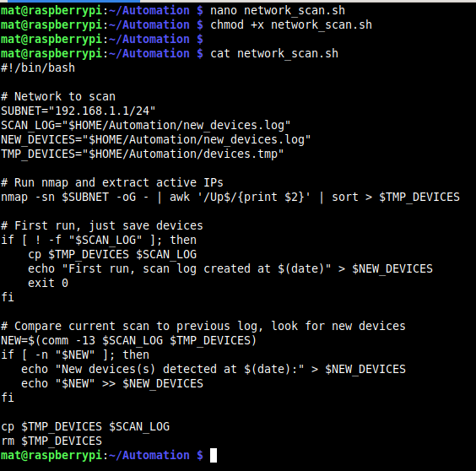Click the last 'mat@raspberrypi' prompt text
The width and height of the screenshot is (476, 471).
(x=51, y=455)
